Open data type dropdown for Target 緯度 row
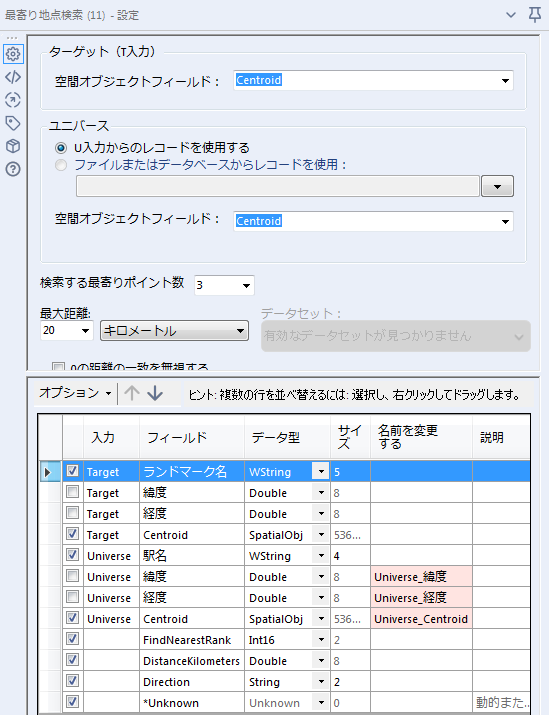549x715 pixels. point(321,493)
